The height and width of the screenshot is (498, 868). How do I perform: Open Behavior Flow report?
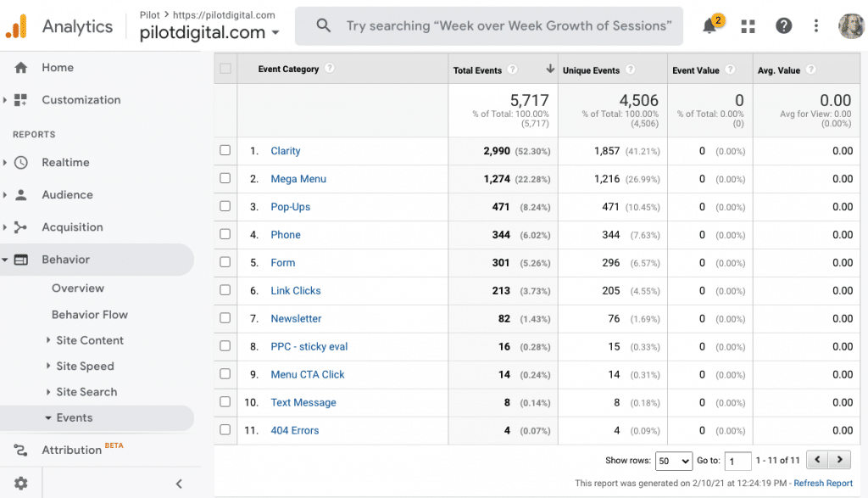click(x=90, y=315)
